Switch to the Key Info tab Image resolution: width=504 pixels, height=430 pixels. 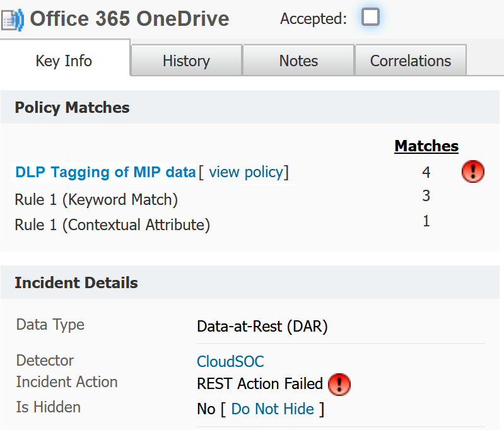coord(64,61)
